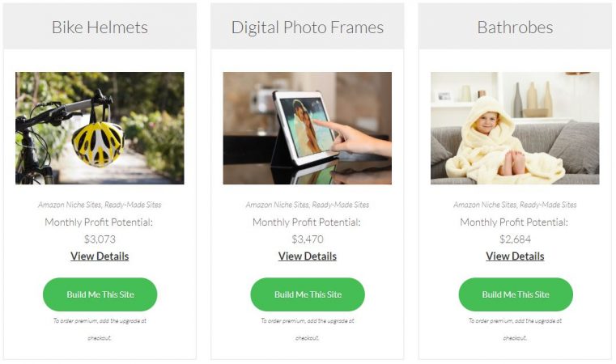Select the Bathrobes product image

pyautogui.click(x=515, y=128)
